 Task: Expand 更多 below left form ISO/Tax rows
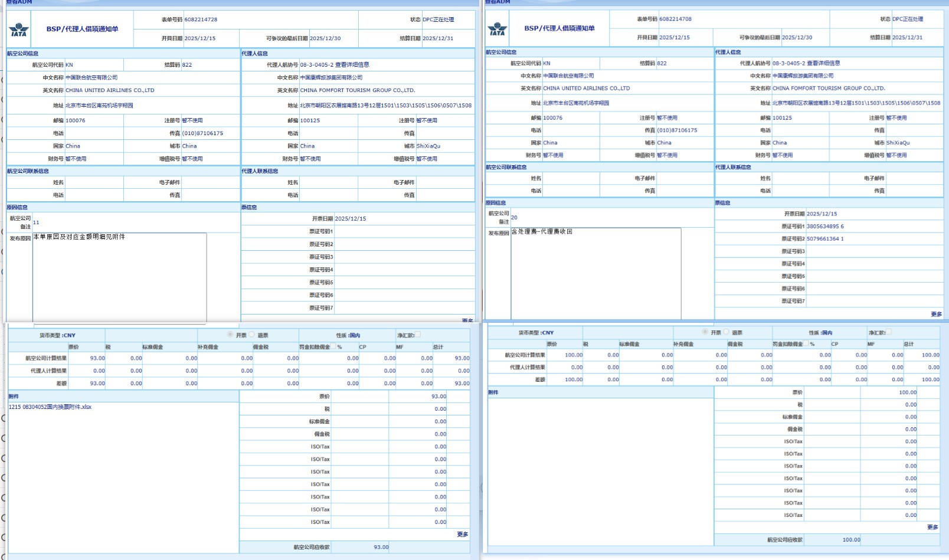click(x=463, y=534)
